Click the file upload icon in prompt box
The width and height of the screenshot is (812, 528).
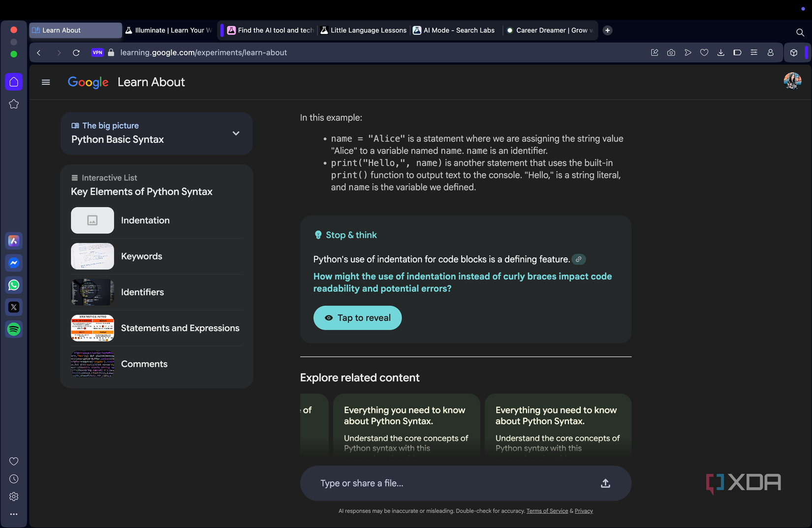point(605,483)
